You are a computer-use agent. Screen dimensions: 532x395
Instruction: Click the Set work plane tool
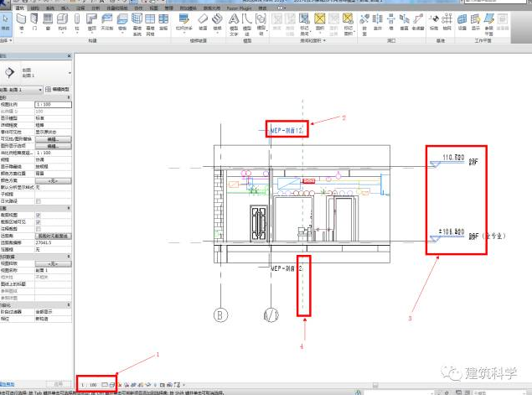pos(462,22)
